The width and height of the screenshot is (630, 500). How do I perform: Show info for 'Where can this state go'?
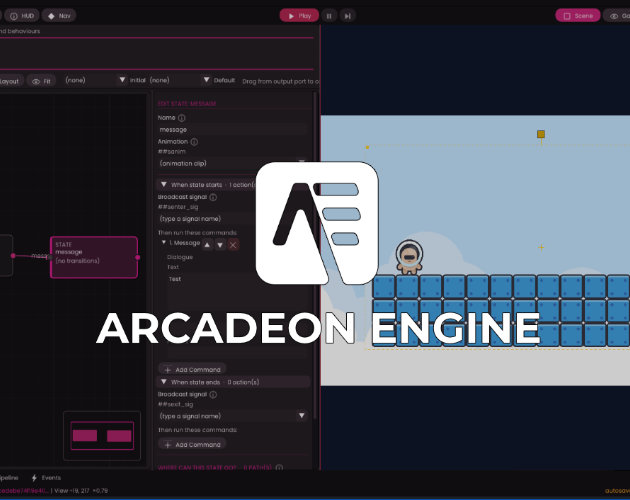coord(279,467)
